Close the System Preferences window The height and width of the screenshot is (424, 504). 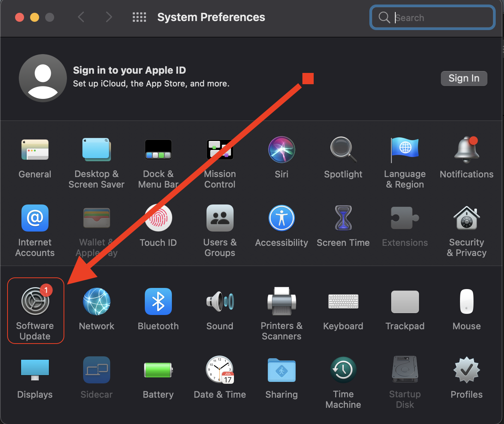pos(20,17)
